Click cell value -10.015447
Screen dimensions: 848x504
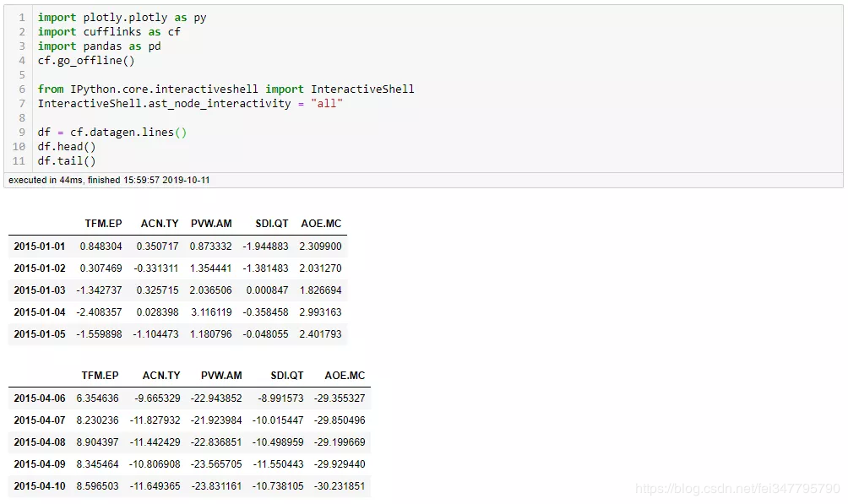(278, 420)
